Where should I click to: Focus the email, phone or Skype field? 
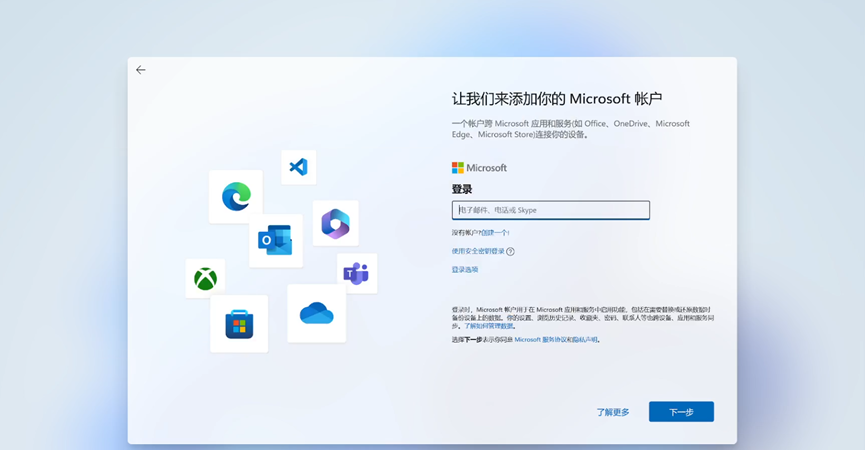point(550,210)
